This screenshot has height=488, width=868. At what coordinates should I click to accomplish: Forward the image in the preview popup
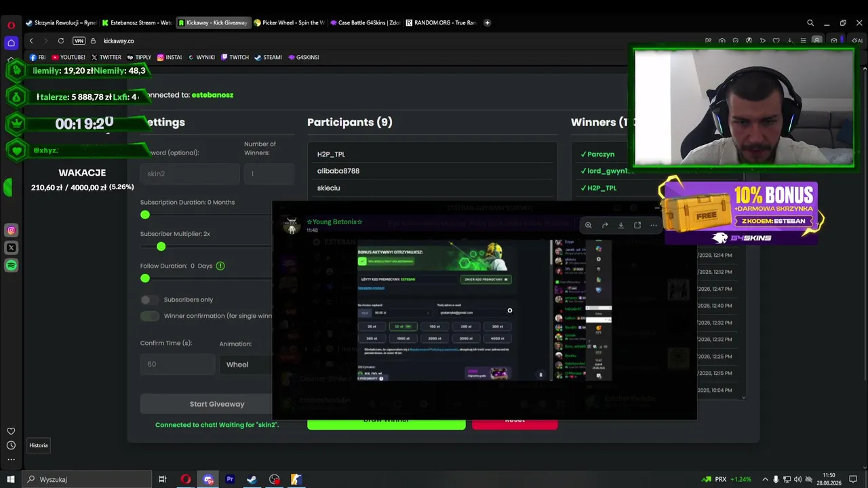[605, 225]
